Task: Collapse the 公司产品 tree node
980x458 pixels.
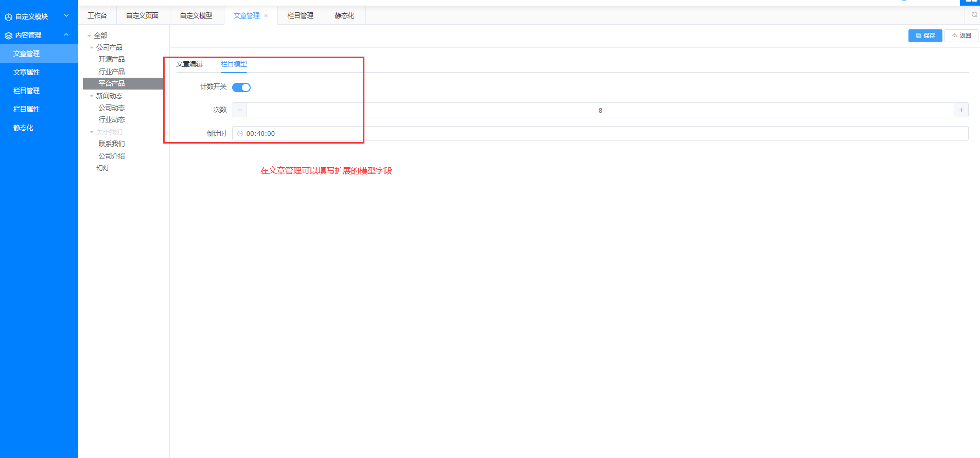Action: point(92,48)
